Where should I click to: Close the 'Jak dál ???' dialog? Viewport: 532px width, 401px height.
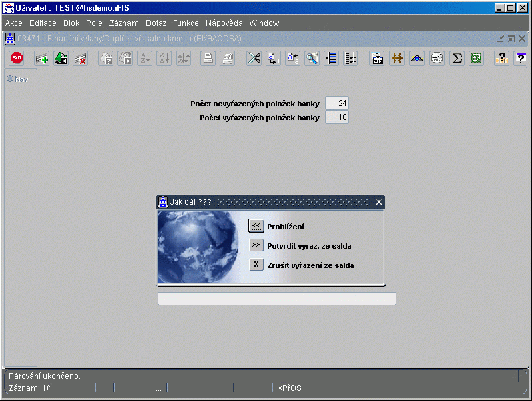[379, 203]
